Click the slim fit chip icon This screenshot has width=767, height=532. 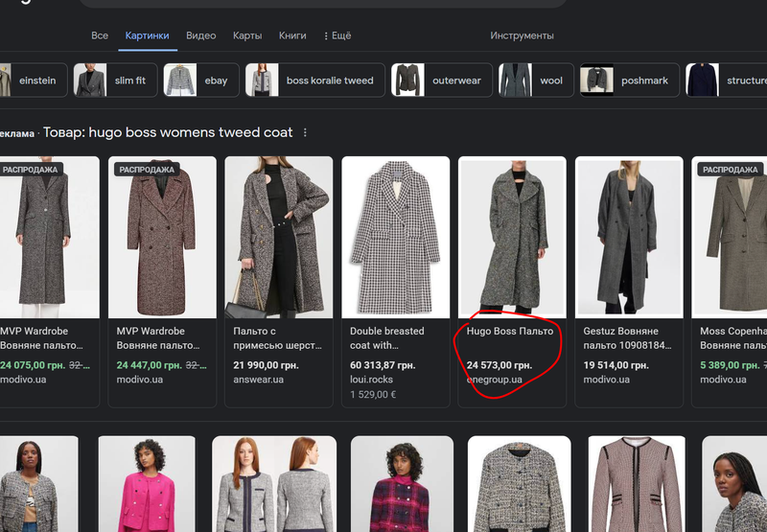coord(90,81)
